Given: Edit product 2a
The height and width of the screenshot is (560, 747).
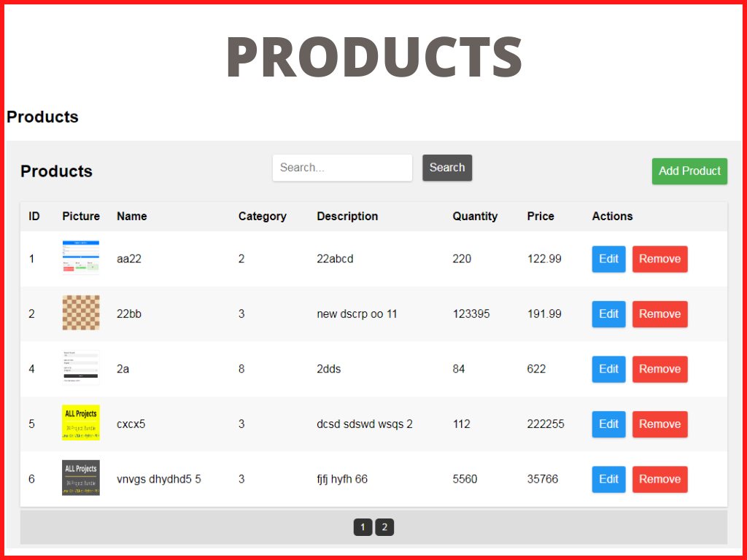Looking at the screenshot, I should tap(608, 369).
